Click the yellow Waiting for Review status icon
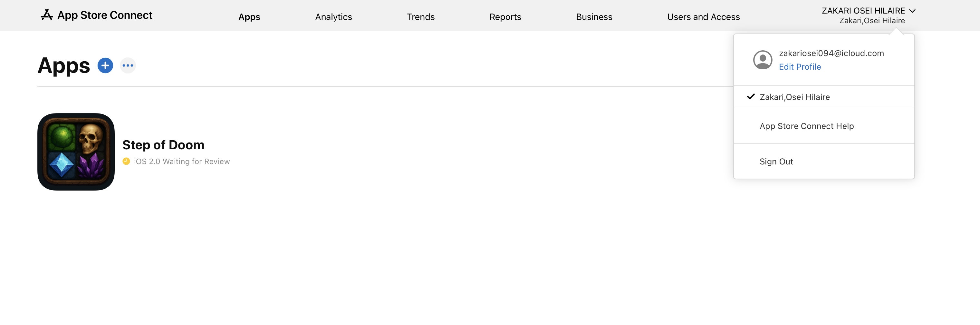This screenshot has width=980, height=325. 126,161
